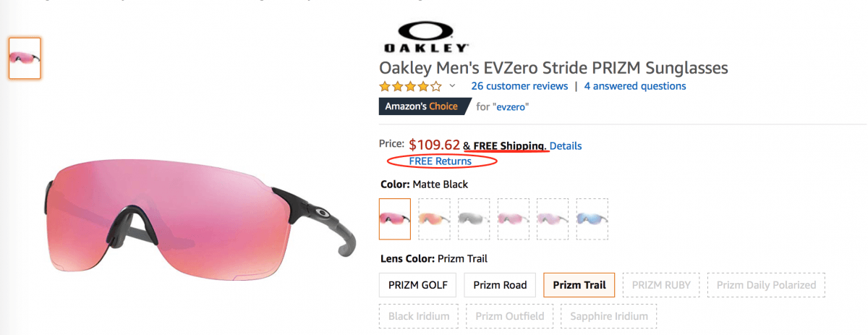Screen dimensions: 868x335
Task: Click the star rating icons
Action: [409, 86]
